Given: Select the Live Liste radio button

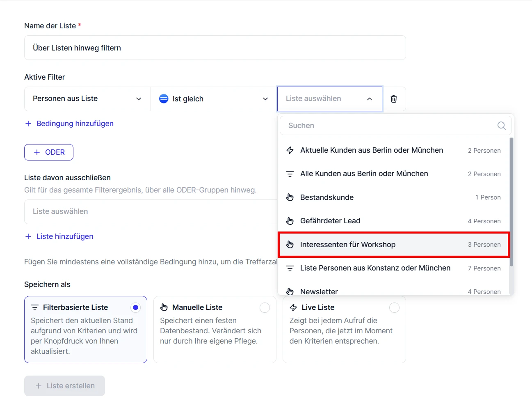Looking at the screenshot, I should tap(394, 307).
